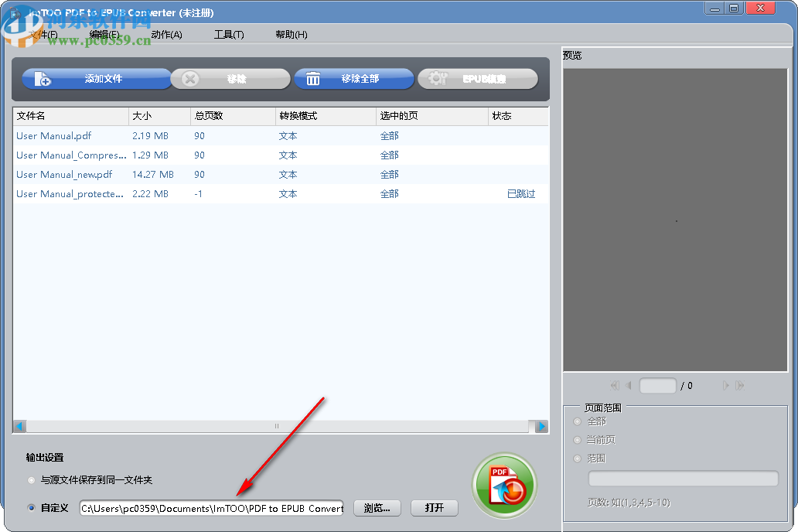Click the first-page navigation icon under preview
Screen dimensions: 798x532
(x=613, y=385)
